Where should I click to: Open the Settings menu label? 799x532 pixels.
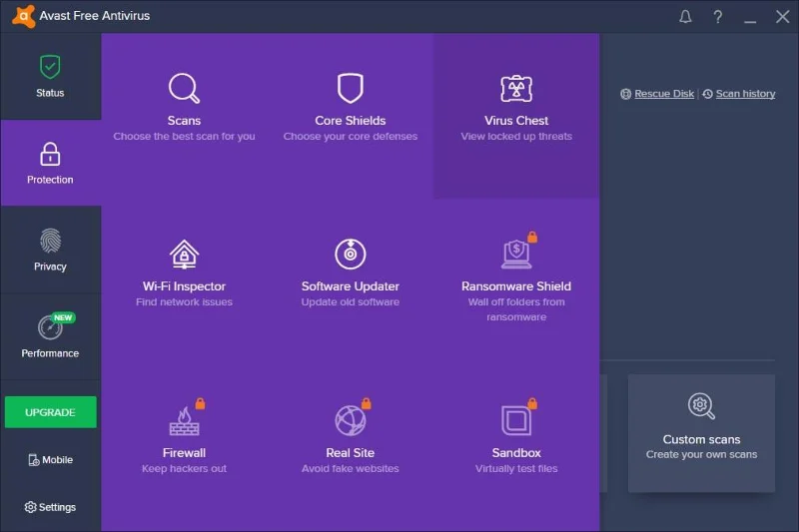pyautogui.click(x=57, y=507)
